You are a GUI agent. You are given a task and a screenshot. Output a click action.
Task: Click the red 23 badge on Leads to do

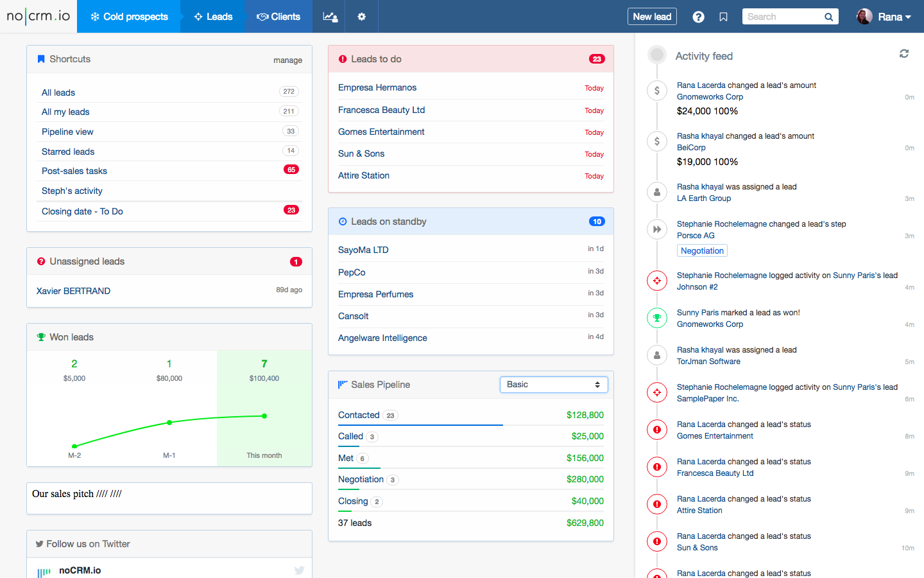[x=597, y=59]
